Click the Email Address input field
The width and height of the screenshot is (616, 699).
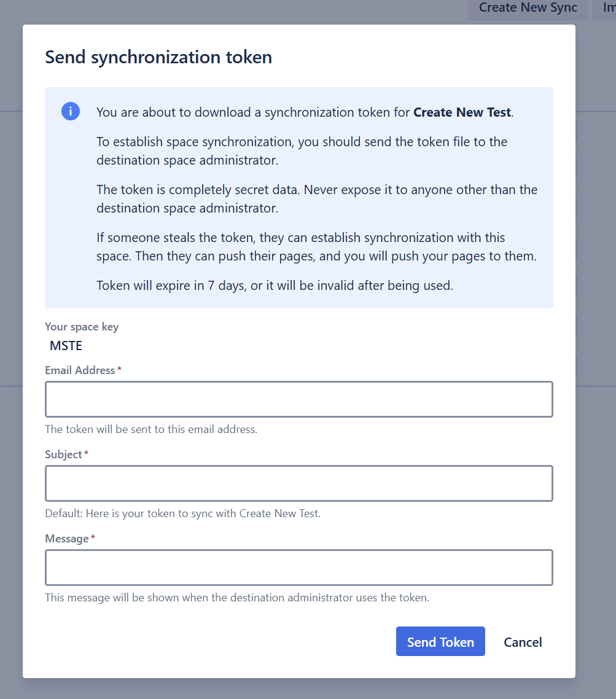(298, 399)
